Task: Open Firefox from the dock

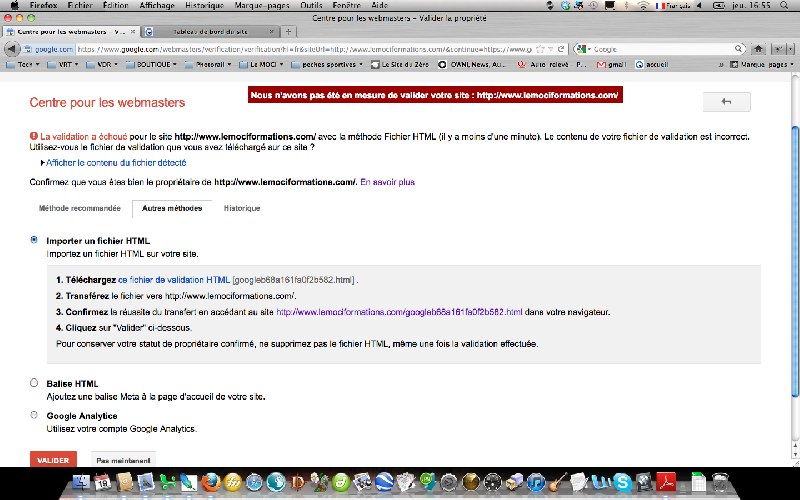Action: point(209,483)
